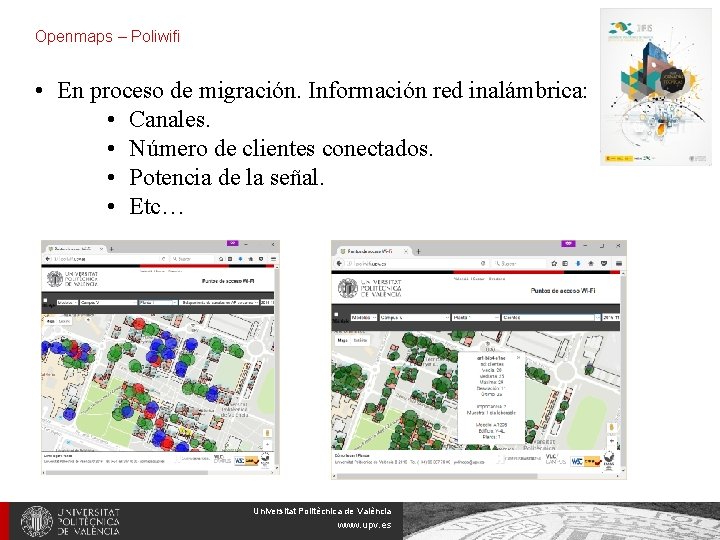This screenshot has height=540, width=720.
Task: Switch right map to Satélite view
Action: pos(360,340)
